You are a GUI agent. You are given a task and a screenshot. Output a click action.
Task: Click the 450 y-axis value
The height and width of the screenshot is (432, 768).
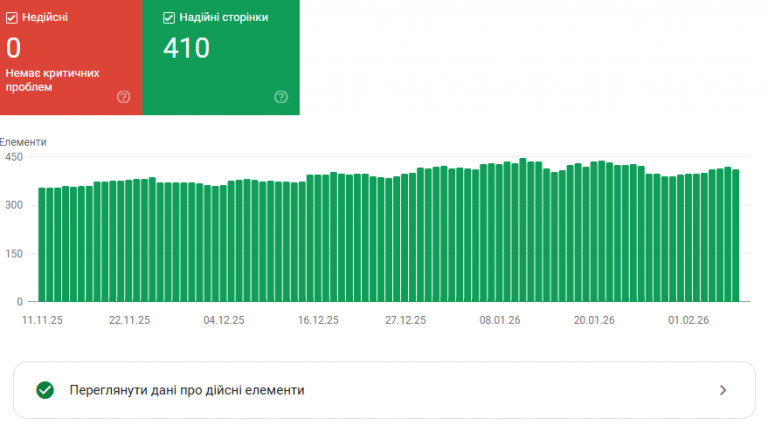(x=14, y=157)
